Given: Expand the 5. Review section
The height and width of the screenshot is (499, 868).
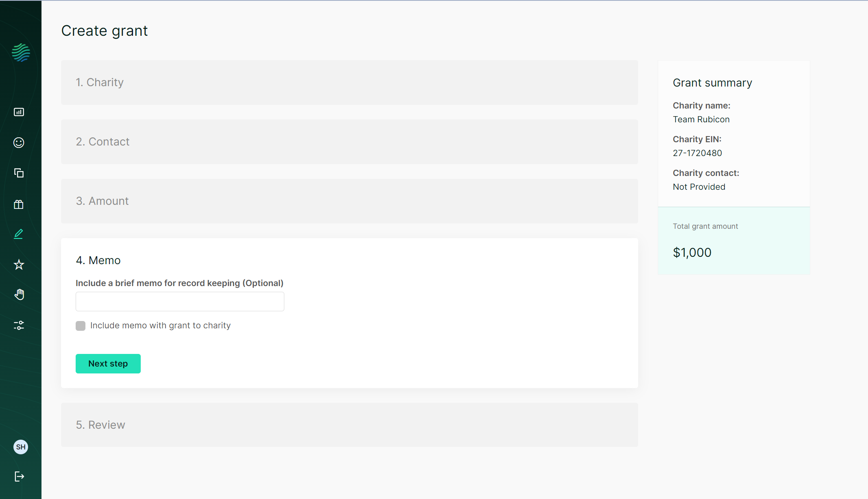Looking at the screenshot, I should (x=349, y=425).
